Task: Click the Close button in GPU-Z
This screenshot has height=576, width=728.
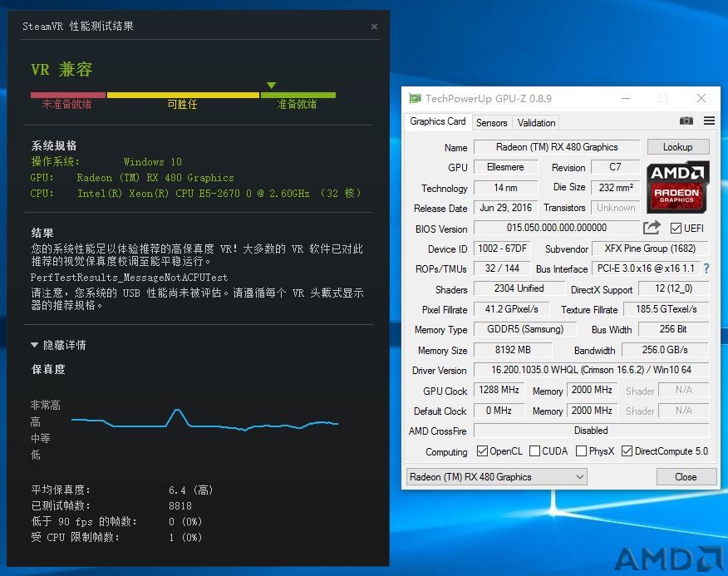Action: coord(686,476)
